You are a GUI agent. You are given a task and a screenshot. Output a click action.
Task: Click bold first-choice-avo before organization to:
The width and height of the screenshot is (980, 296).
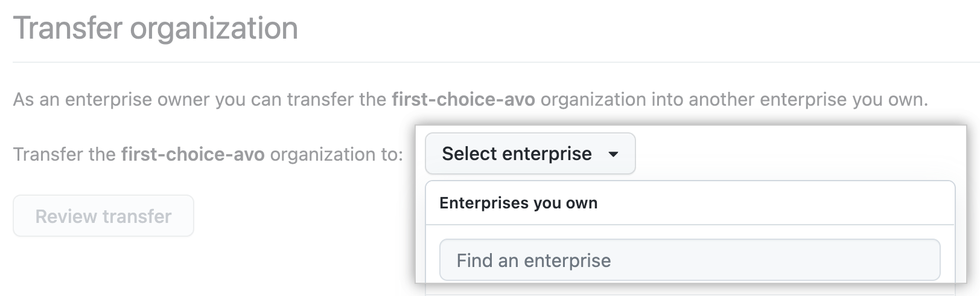(x=192, y=154)
